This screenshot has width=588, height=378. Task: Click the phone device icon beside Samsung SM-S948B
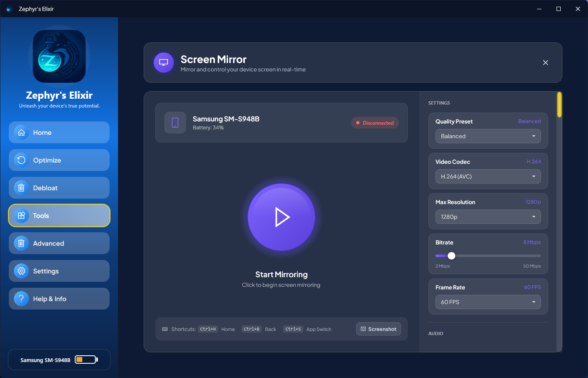click(x=175, y=123)
